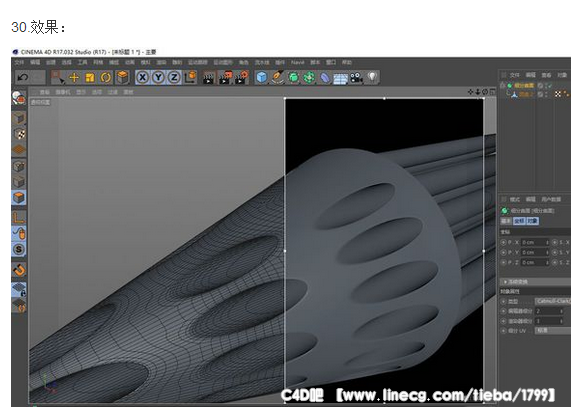581x412 pixels.
Task: Switch to the 基本 attributes tab
Action: (506, 221)
